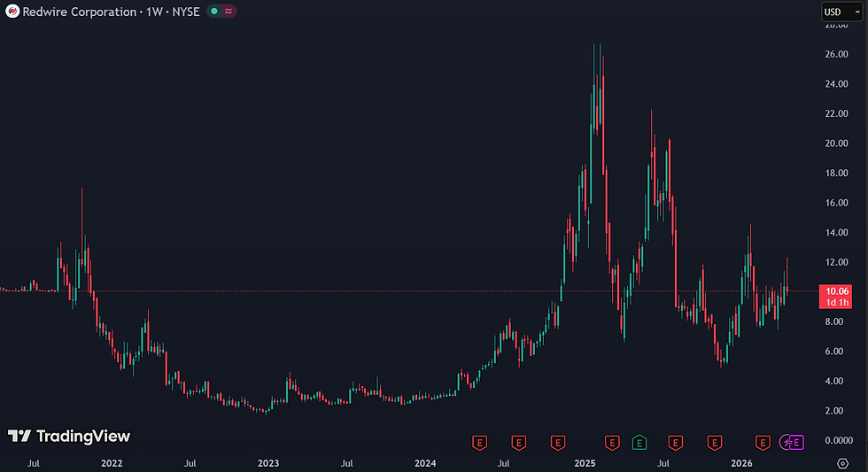868x472 pixels.
Task: Open the USD currency dropdown
Action: pyautogui.click(x=841, y=12)
